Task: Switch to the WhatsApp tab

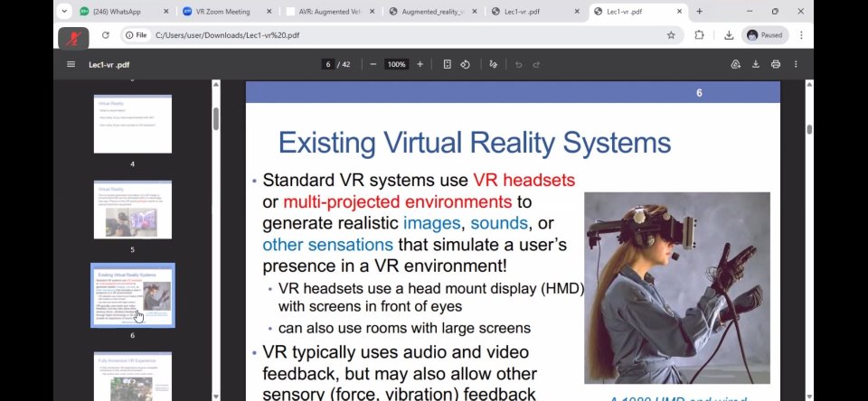Action: pyautogui.click(x=119, y=12)
